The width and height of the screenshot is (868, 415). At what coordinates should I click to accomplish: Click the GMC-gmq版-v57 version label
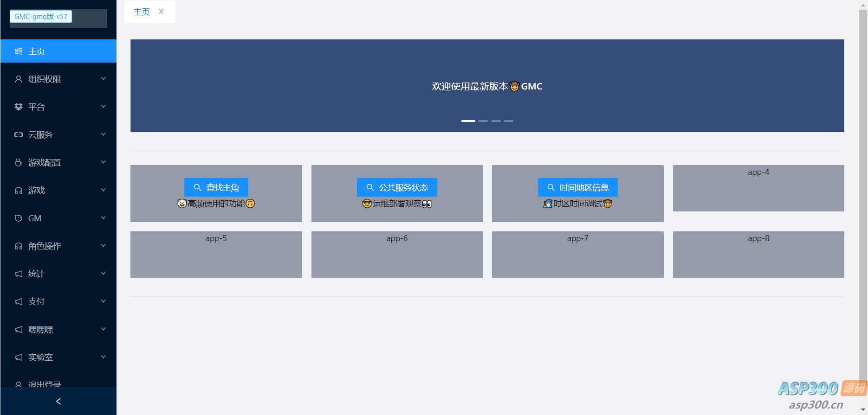[x=41, y=17]
